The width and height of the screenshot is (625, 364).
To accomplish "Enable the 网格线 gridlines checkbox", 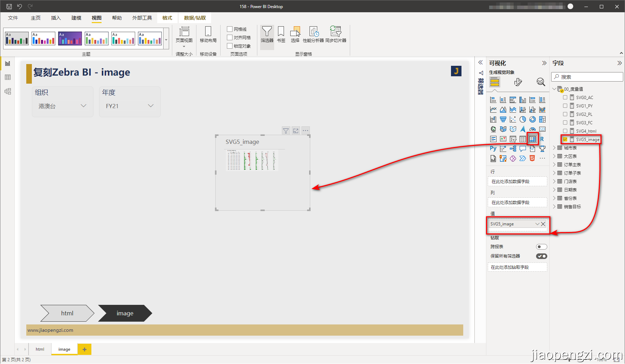I will click(x=230, y=29).
